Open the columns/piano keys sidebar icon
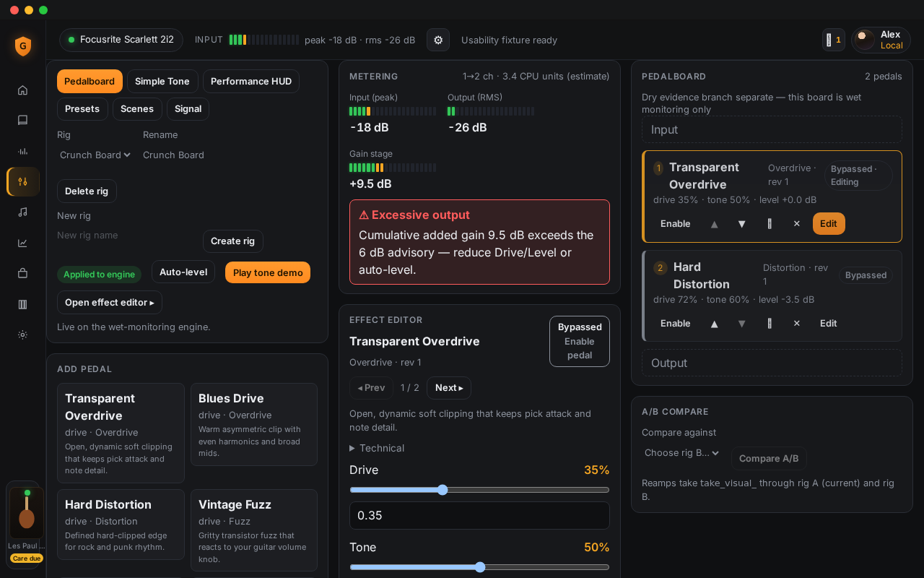The image size is (924, 578). (x=22, y=304)
